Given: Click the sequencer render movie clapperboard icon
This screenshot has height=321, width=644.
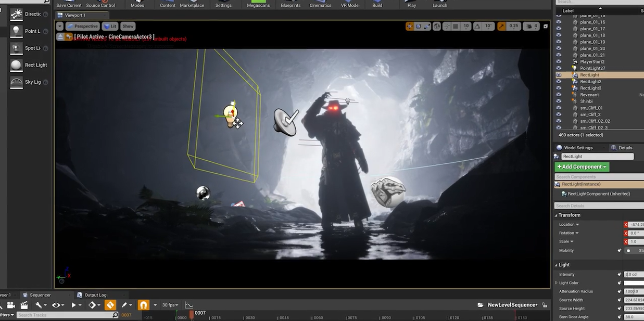Looking at the screenshot, I should point(24,305).
